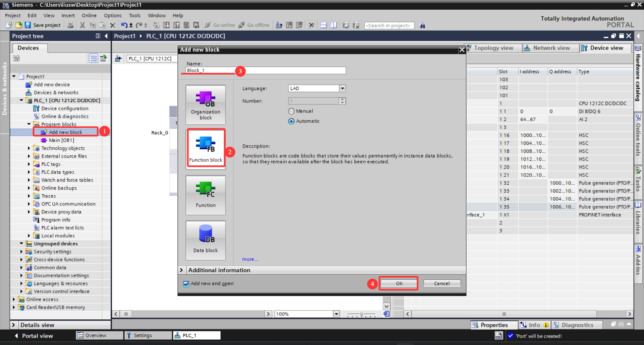Open the Diagnostics inspector tab
This screenshot has width=644, height=345.
(x=577, y=325)
